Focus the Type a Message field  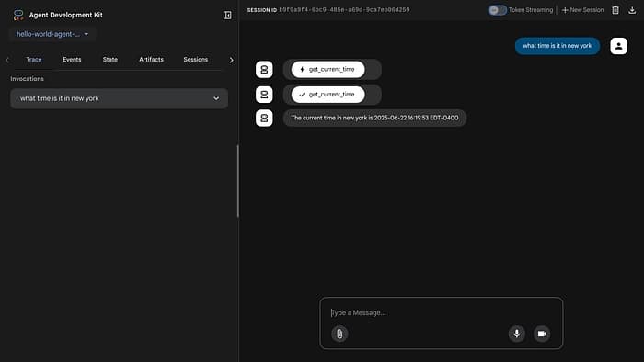(441, 312)
